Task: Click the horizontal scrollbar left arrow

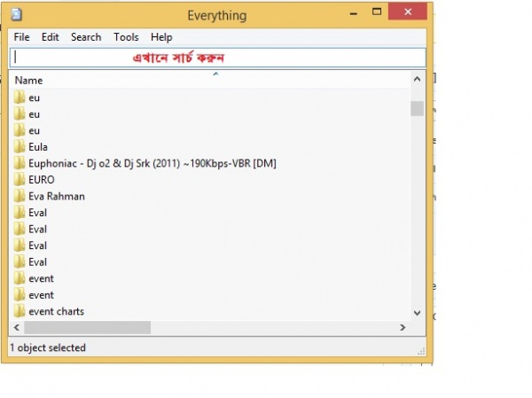Action: tap(17, 327)
